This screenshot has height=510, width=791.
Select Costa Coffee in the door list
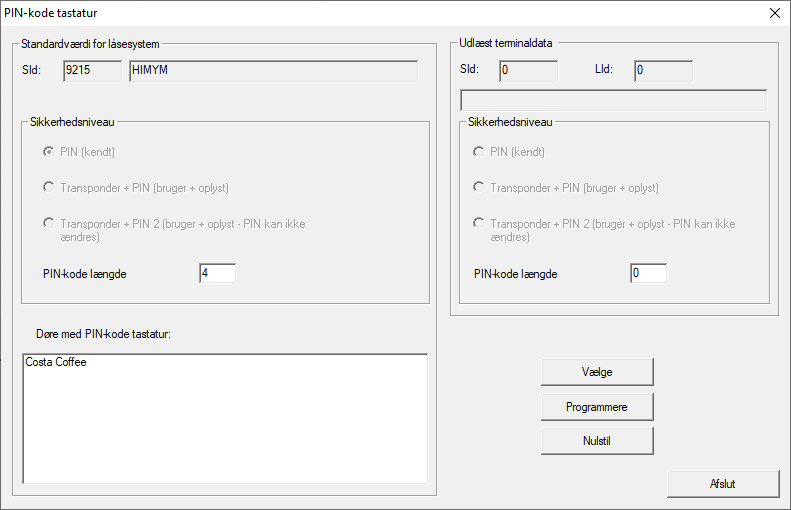[x=56, y=363]
